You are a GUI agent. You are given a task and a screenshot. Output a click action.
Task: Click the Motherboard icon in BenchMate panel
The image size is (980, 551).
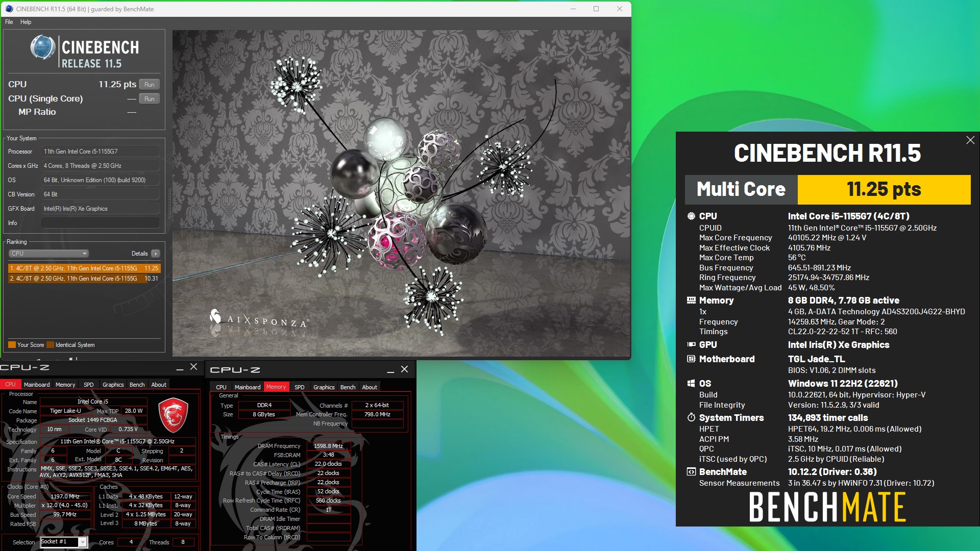pyautogui.click(x=691, y=359)
